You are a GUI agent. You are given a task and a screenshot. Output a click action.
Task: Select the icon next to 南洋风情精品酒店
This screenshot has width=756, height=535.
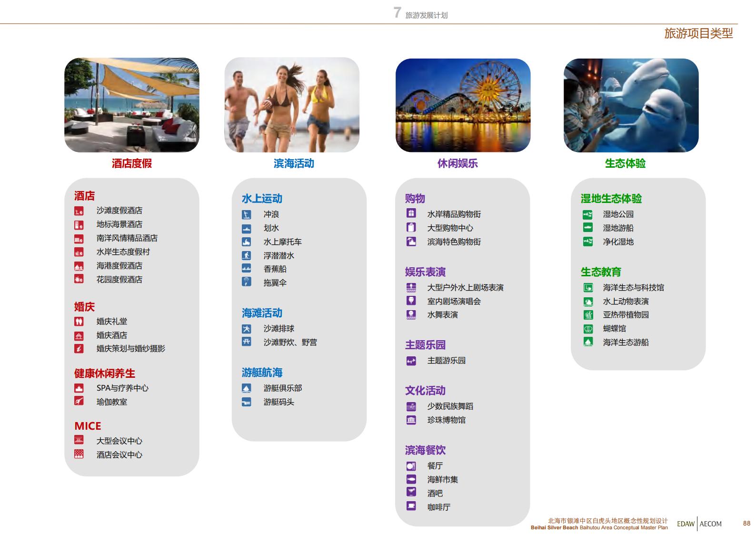click(x=79, y=238)
